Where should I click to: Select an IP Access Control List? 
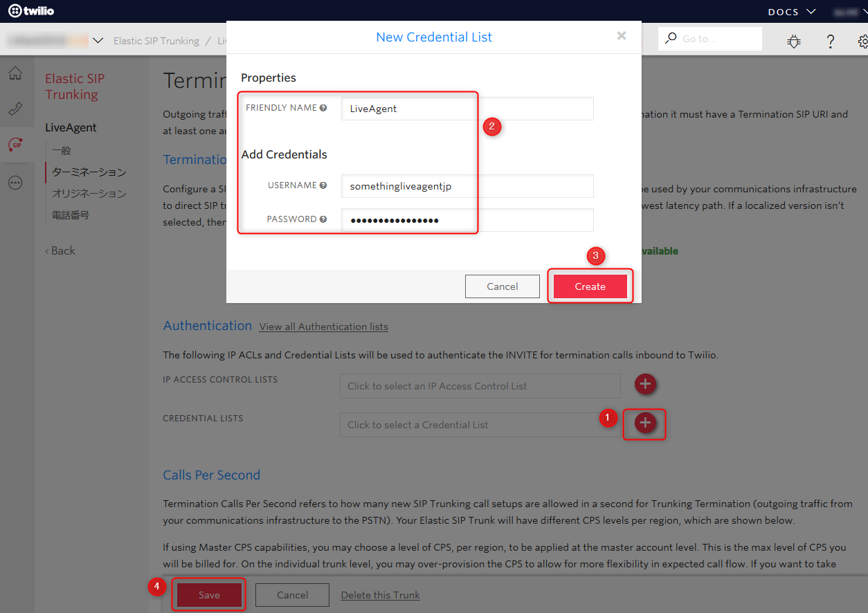pyautogui.click(x=480, y=386)
